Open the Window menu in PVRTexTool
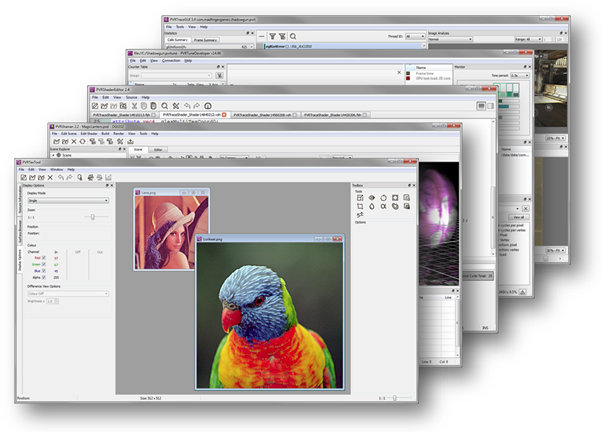The image size is (602, 432). [x=56, y=169]
